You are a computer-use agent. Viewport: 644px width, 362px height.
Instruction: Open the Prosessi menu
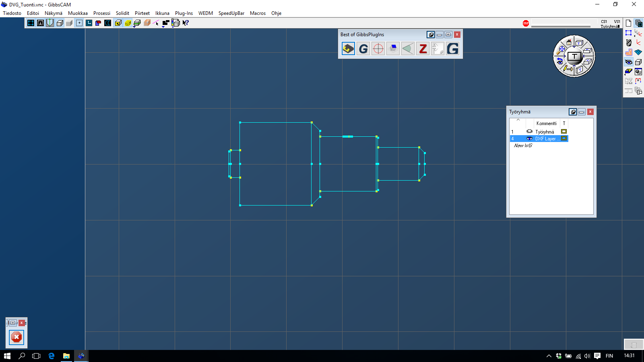click(102, 13)
